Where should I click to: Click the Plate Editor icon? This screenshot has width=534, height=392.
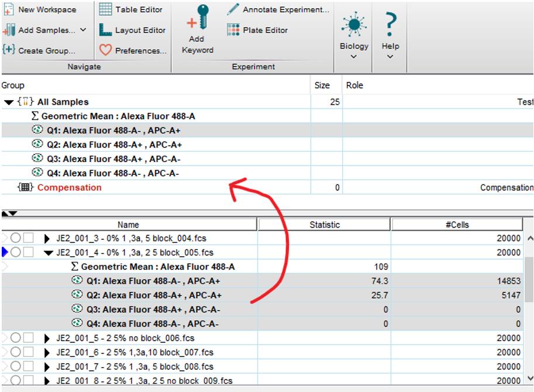pos(233,30)
